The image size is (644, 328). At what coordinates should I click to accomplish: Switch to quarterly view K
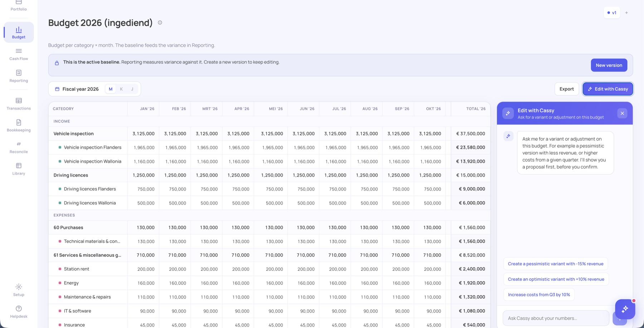(x=121, y=89)
